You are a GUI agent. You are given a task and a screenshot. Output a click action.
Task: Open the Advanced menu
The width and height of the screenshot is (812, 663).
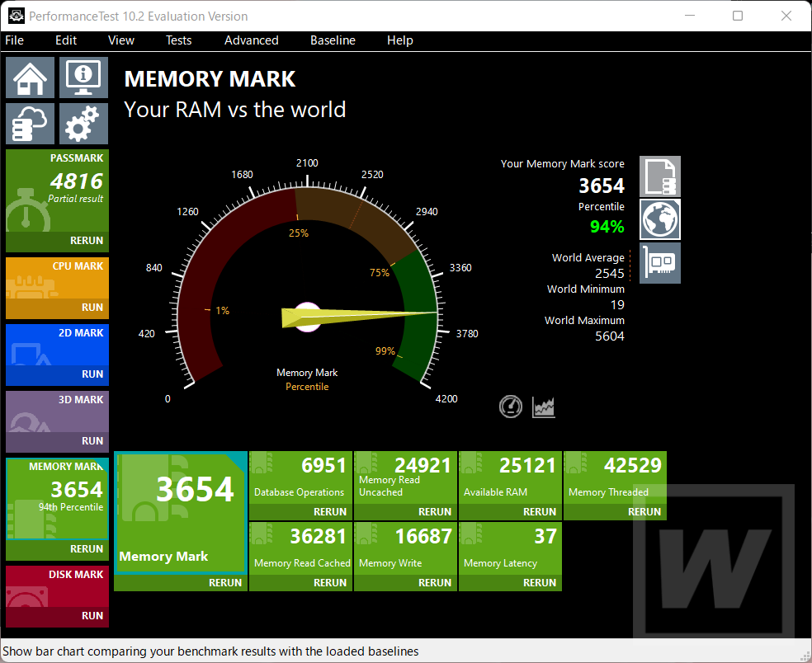pos(251,40)
